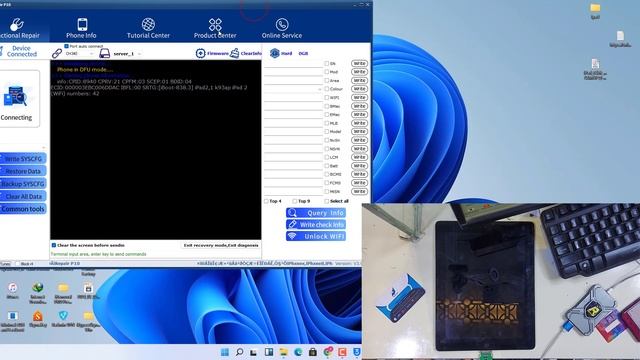Switch to the DGB option

[x=303, y=53]
